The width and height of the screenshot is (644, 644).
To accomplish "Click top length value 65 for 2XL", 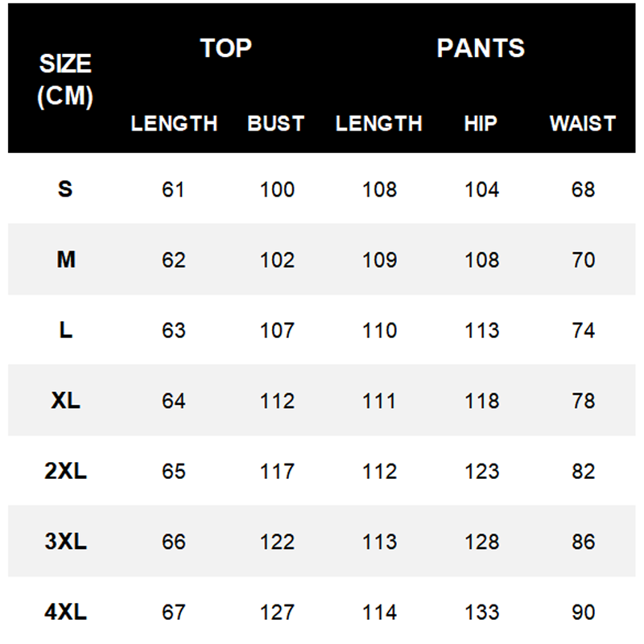I will click(174, 471).
